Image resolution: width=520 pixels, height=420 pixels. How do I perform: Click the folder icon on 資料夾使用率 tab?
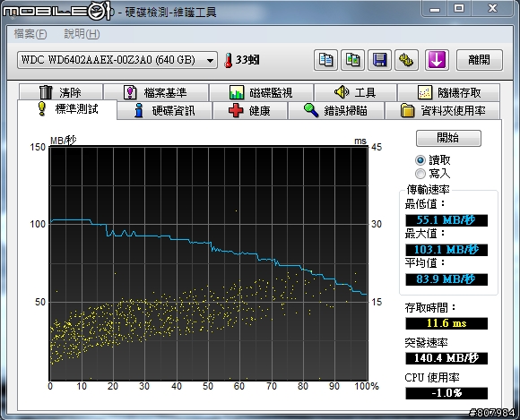408,111
